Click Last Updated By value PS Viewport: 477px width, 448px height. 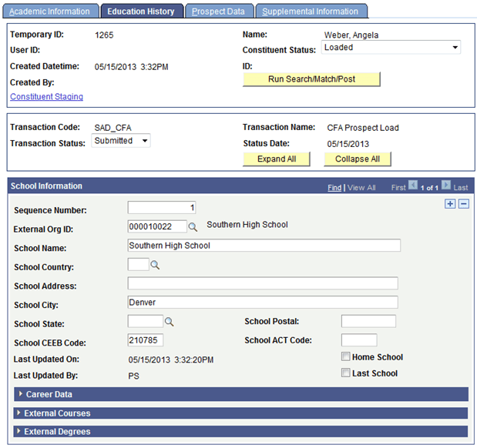point(133,376)
